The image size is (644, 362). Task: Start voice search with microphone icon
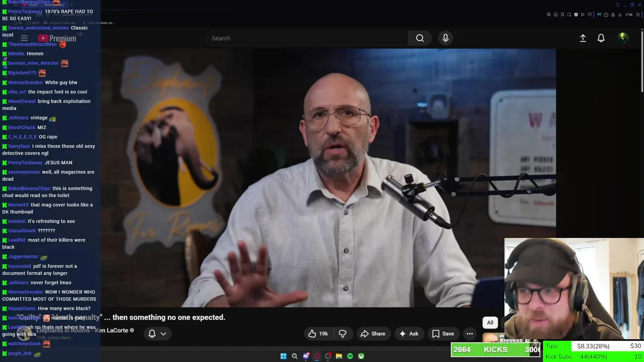click(445, 38)
